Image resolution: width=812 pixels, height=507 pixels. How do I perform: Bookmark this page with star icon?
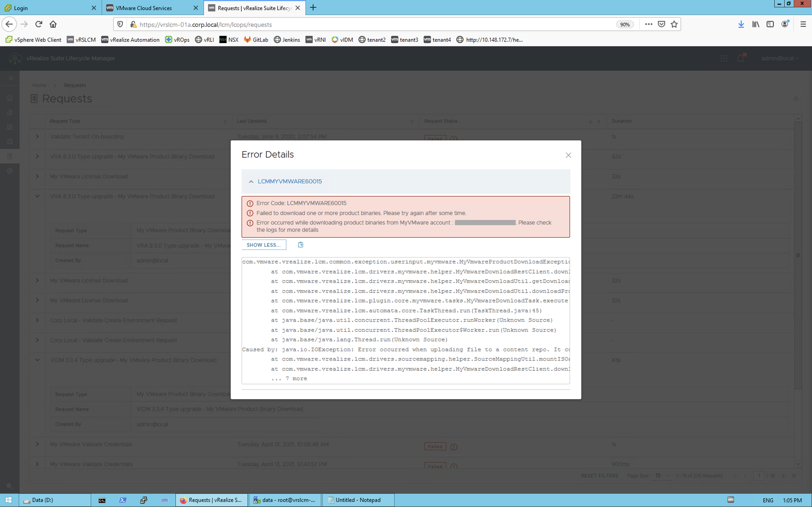pos(674,24)
